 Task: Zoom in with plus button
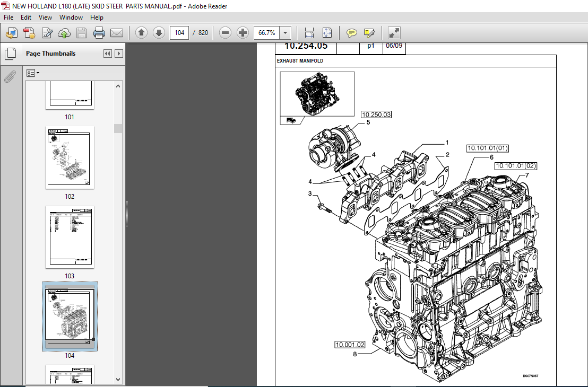point(243,33)
